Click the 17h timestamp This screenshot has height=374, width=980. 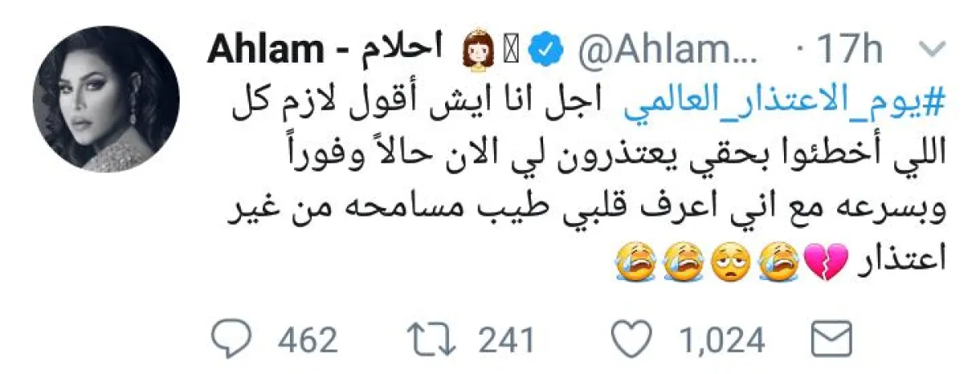(x=848, y=51)
